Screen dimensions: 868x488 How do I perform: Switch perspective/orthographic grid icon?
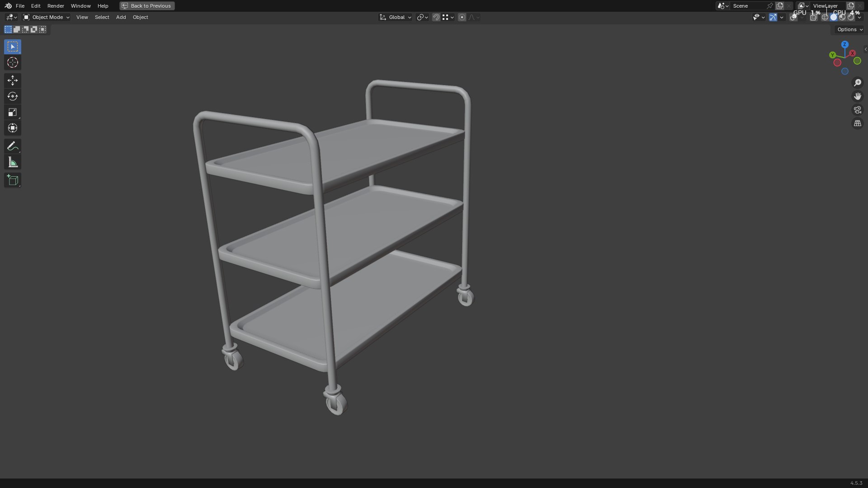click(858, 123)
